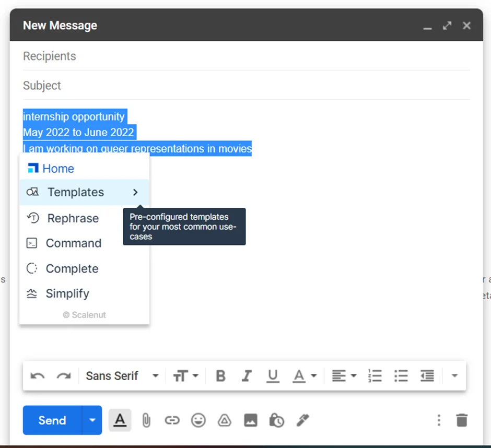Open the Sans Serif font dropdown

coord(121,375)
